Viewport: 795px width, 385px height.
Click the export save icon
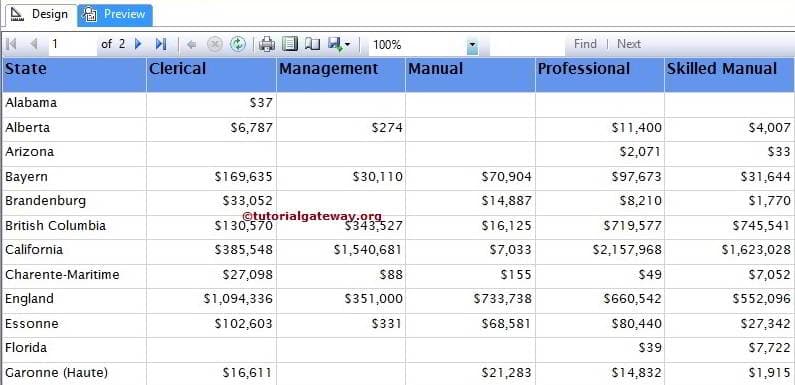[336, 44]
